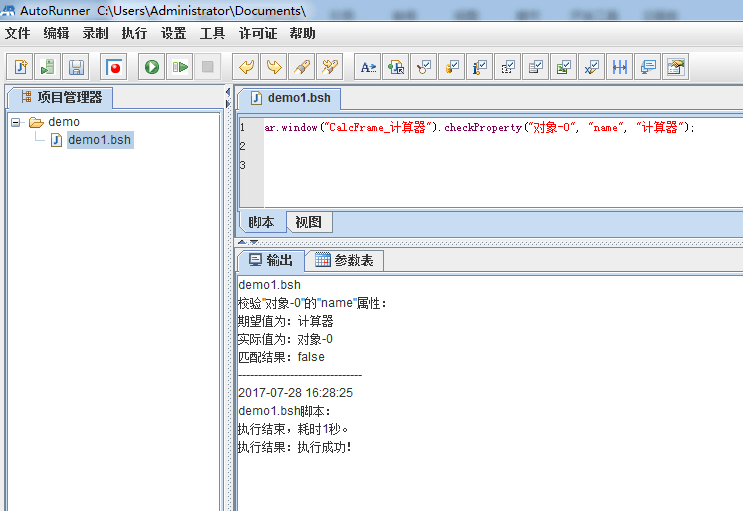This screenshot has height=511, width=743.
Task: Click the undo arrow icon
Action: [x=244, y=67]
